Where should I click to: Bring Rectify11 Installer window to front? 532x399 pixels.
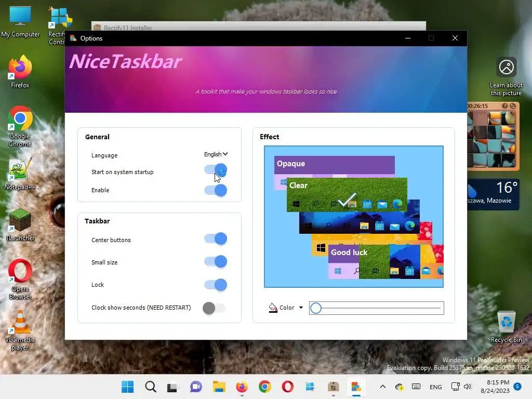click(259, 27)
